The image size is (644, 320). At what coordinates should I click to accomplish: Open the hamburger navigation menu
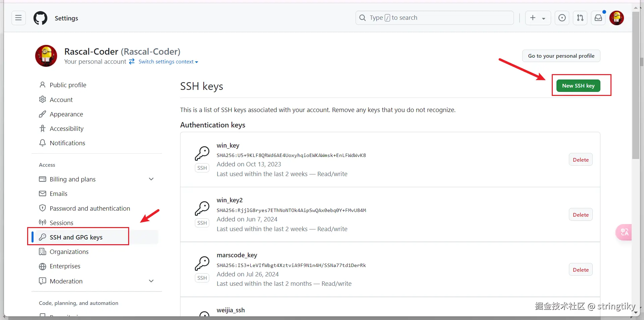click(18, 18)
